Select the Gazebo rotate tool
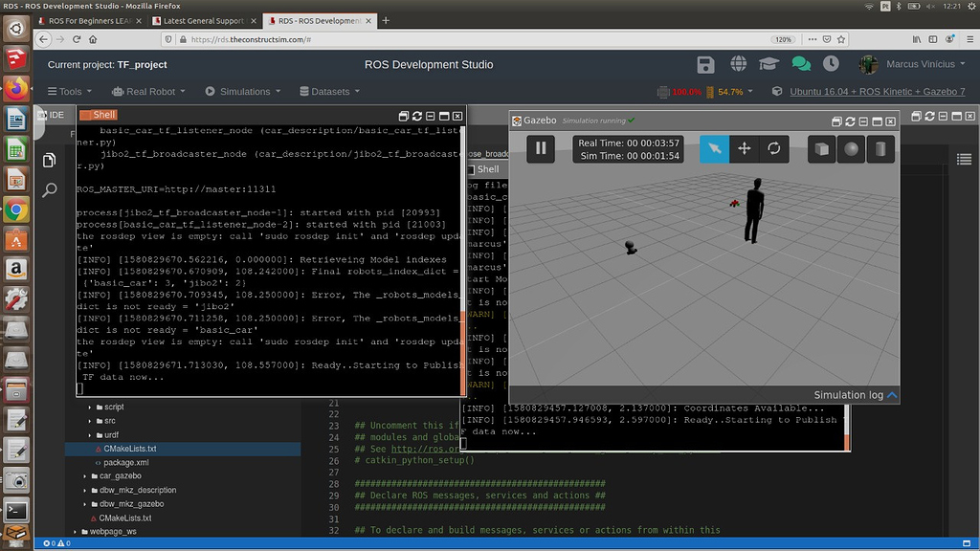Image resolution: width=980 pixels, height=551 pixels. pos(773,148)
